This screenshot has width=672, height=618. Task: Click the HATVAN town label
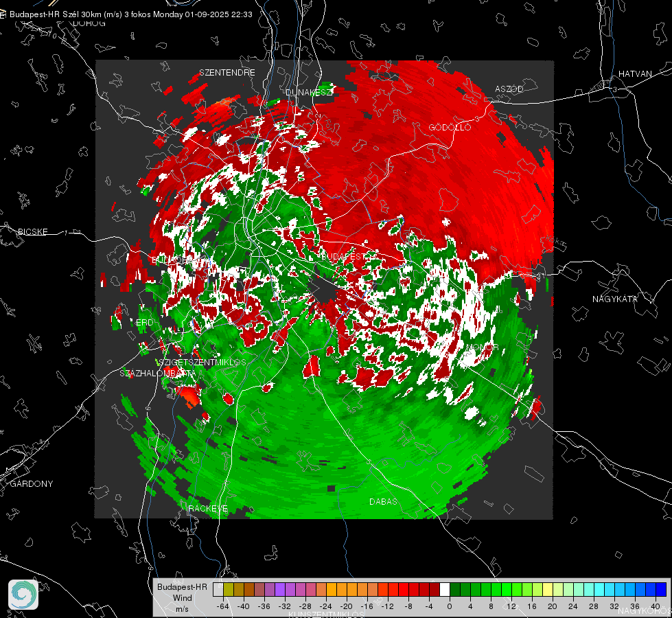coord(635,73)
